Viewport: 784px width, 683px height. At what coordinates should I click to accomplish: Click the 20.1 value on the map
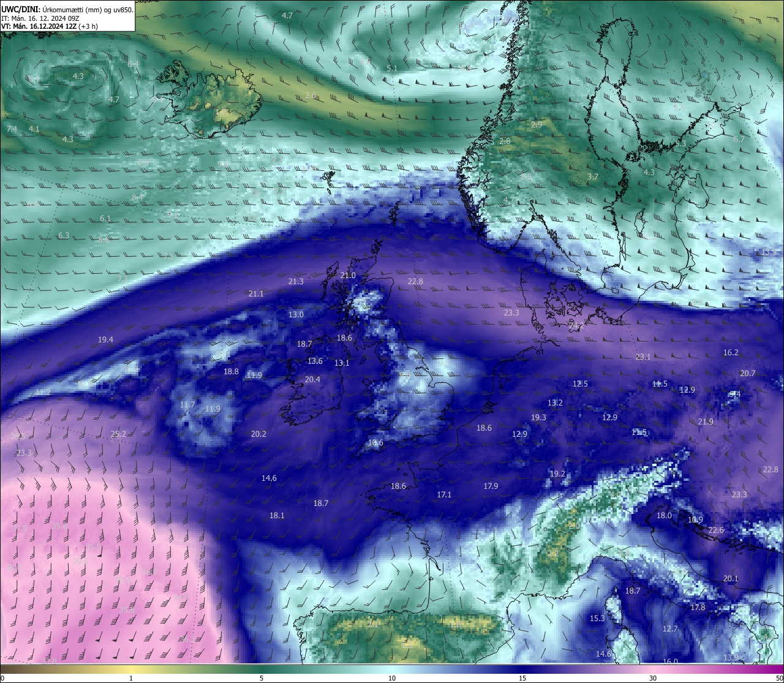pyautogui.click(x=731, y=578)
